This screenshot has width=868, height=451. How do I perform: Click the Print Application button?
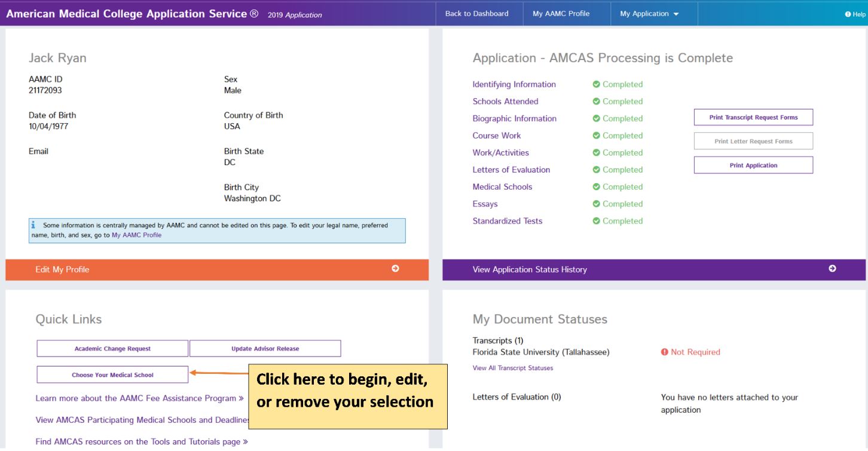point(753,164)
